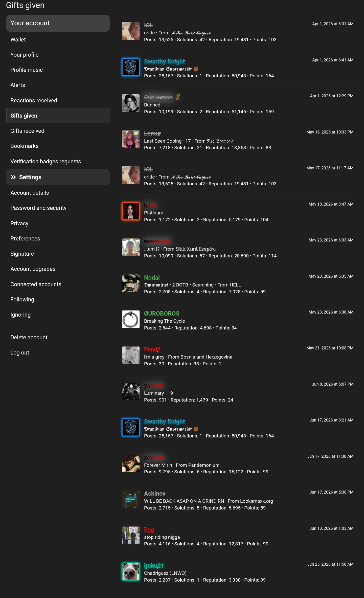364x598 pixels.
Task: Open Preferences
Action: pos(58,239)
